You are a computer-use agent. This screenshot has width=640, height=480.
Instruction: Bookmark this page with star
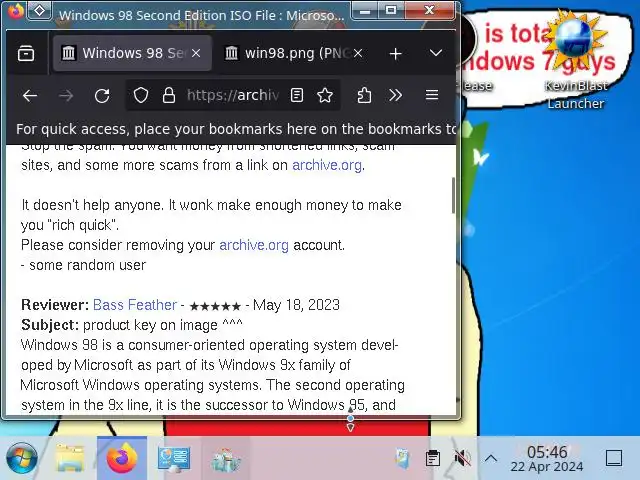(325, 96)
